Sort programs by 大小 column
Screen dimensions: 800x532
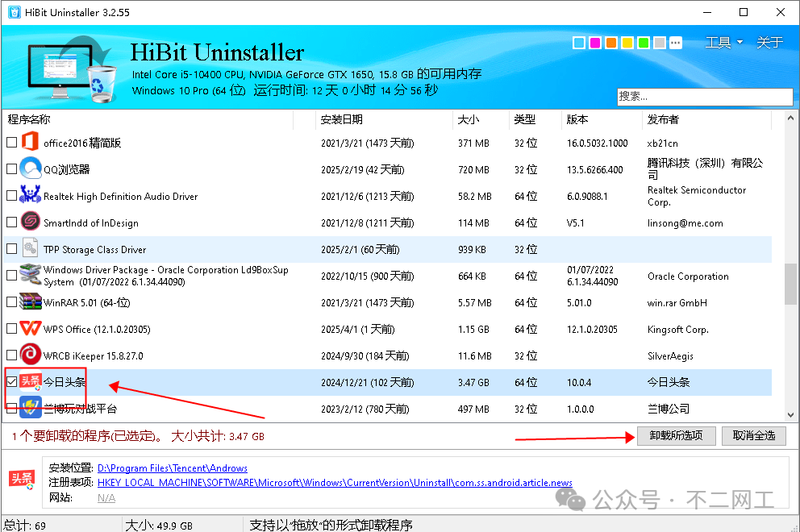pos(469,119)
